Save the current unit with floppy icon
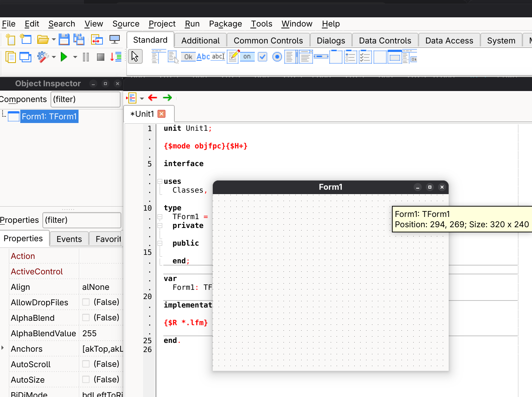Image resolution: width=532 pixels, height=397 pixels. pyautogui.click(x=64, y=39)
